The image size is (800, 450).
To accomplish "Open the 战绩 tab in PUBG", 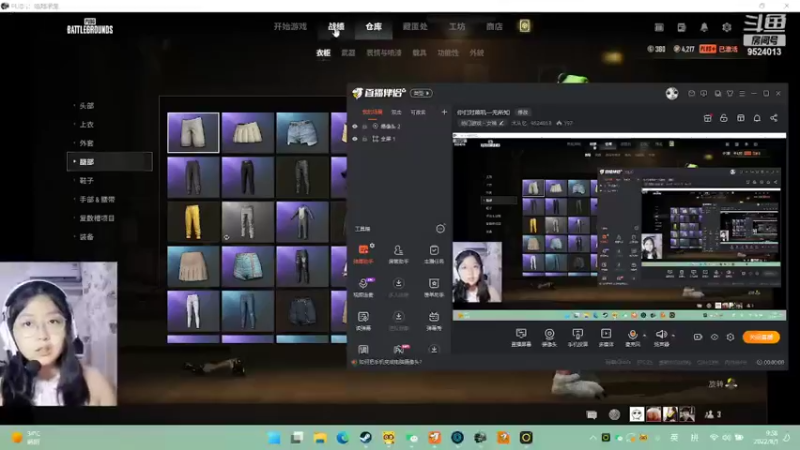I will click(x=336, y=27).
